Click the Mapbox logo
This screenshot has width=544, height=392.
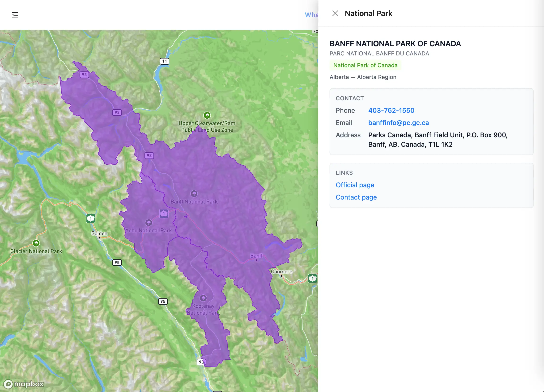tap(24, 384)
